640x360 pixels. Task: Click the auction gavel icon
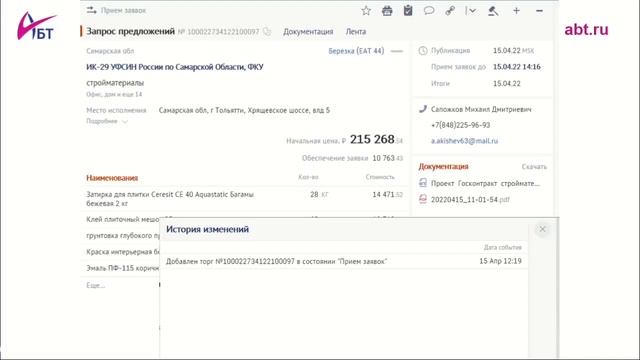[x=493, y=11]
